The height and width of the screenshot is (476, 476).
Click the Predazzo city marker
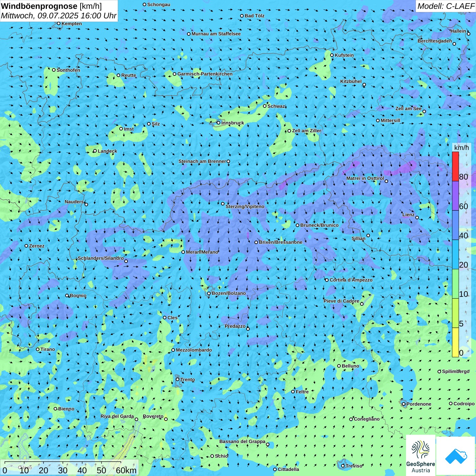click(248, 329)
